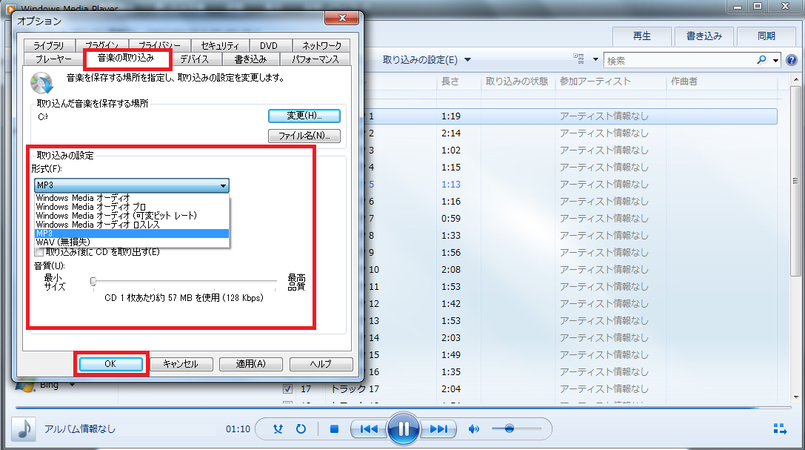Choose the 可変ビット レート format option
Viewport: 805px width, 450px height.
[131, 216]
